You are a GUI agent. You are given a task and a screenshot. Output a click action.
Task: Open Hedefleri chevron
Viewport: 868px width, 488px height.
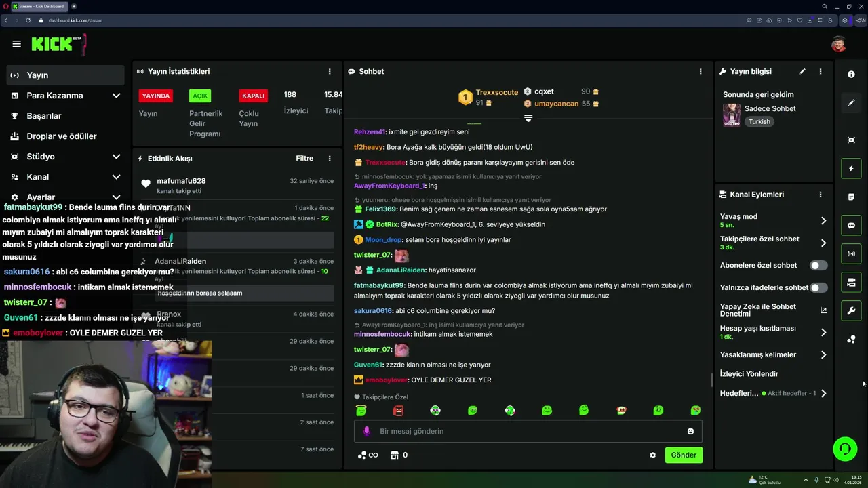[x=823, y=393]
